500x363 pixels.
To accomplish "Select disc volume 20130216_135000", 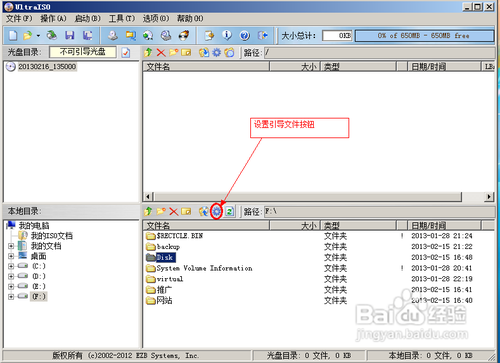I will coord(47,67).
